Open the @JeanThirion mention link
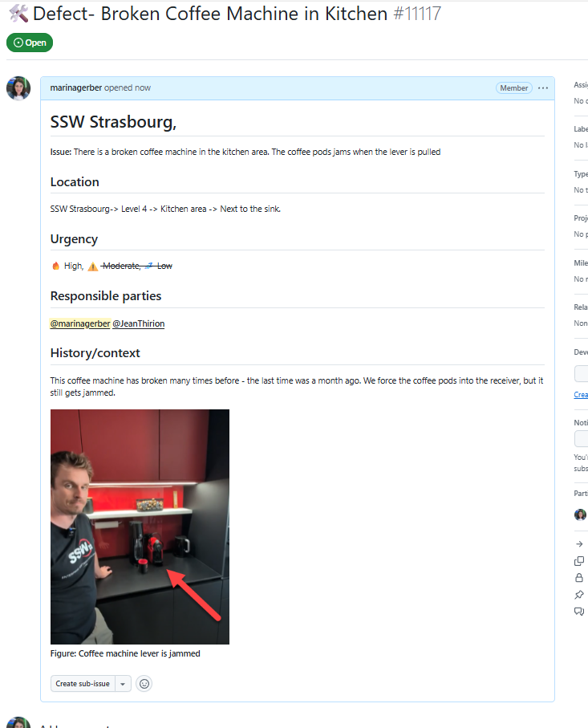 (x=139, y=323)
